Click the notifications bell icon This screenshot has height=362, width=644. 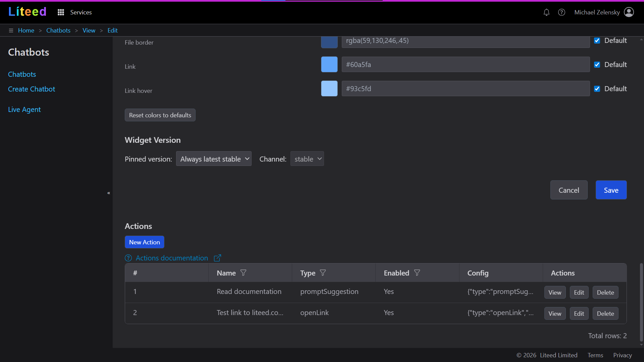(546, 12)
